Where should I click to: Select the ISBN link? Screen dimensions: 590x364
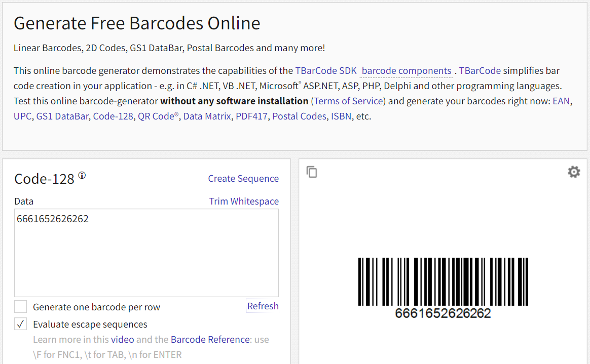click(x=341, y=116)
